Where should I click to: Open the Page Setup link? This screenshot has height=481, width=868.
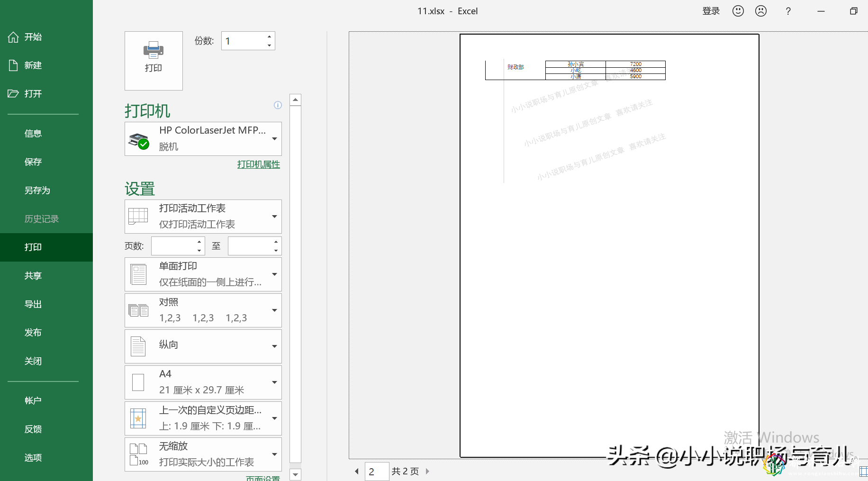(263, 478)
